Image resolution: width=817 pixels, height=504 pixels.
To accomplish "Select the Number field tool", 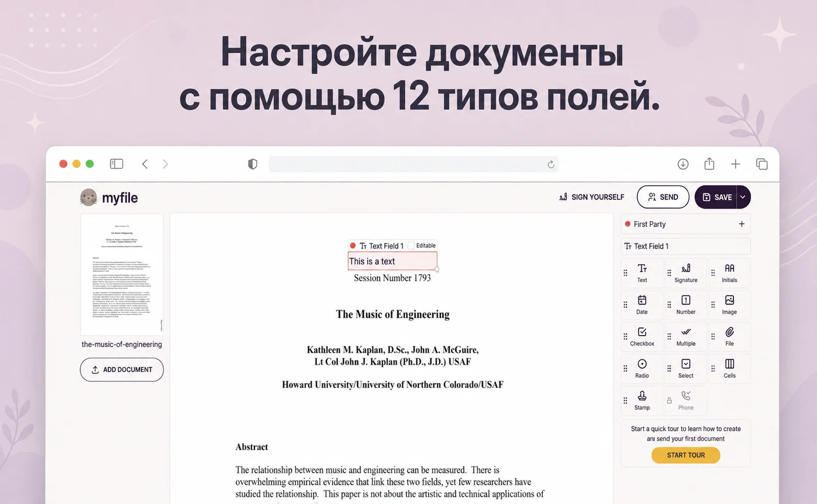I will (686, 305).
